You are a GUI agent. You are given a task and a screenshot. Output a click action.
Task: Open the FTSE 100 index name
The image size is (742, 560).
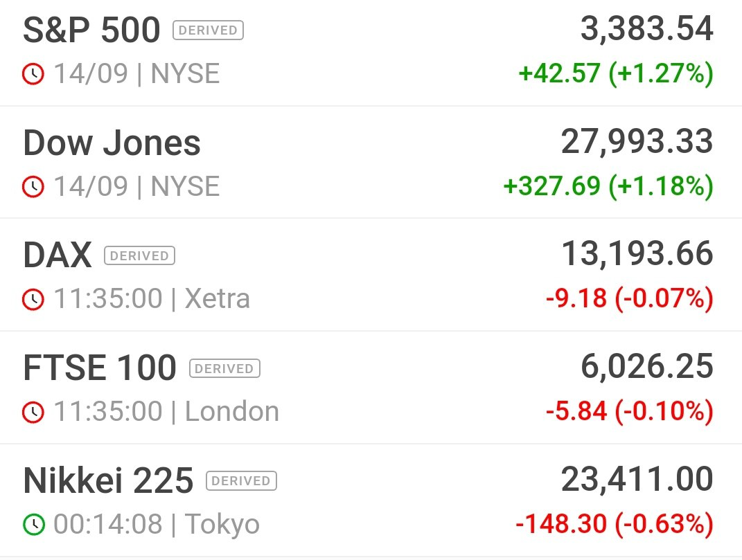100,368
